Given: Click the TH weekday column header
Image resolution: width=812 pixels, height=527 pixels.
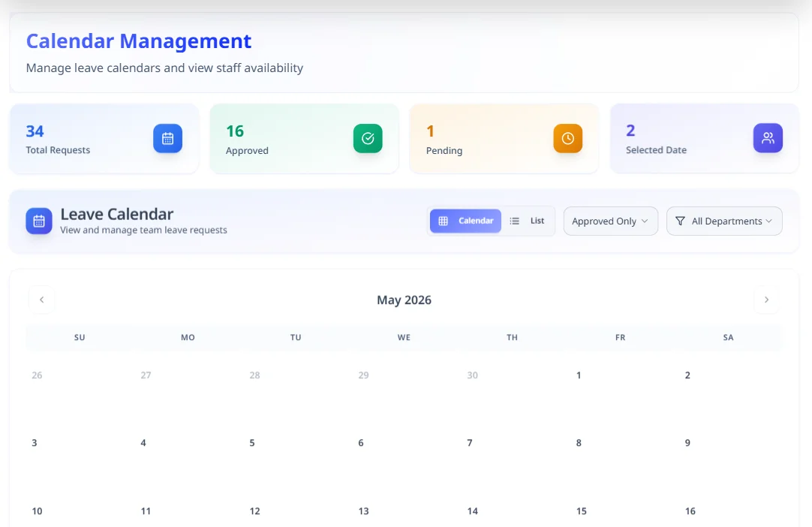Looking at the screenshot, I should pyautogui.click(x=512, y=337).
